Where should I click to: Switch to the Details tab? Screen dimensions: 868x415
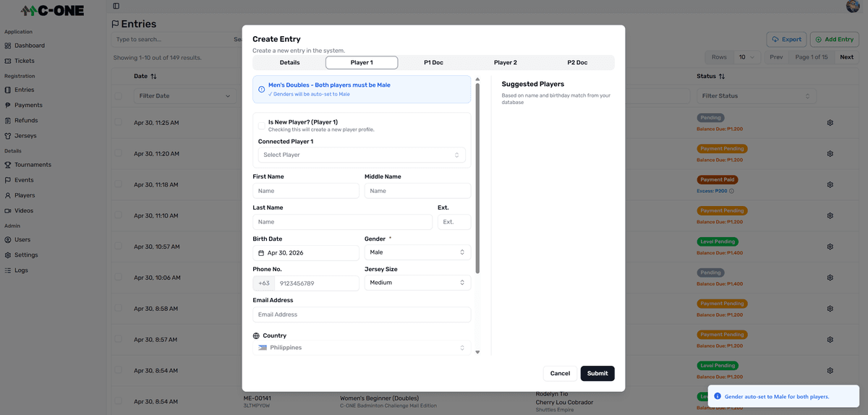click(289, 63)
